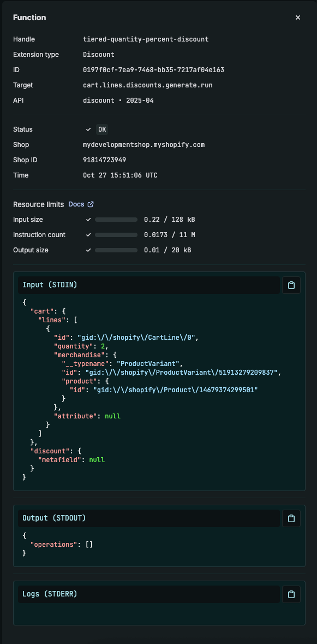Viewport: 317px width, 644px height.
Task: Click the "attribute": null line
Action: click(x=87, y=416)
